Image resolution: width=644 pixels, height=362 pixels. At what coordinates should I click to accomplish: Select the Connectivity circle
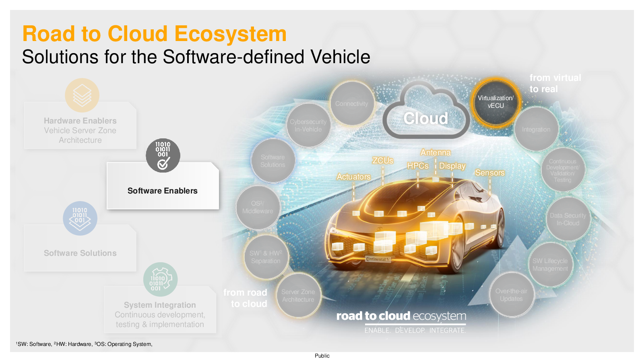click(352, 103)
